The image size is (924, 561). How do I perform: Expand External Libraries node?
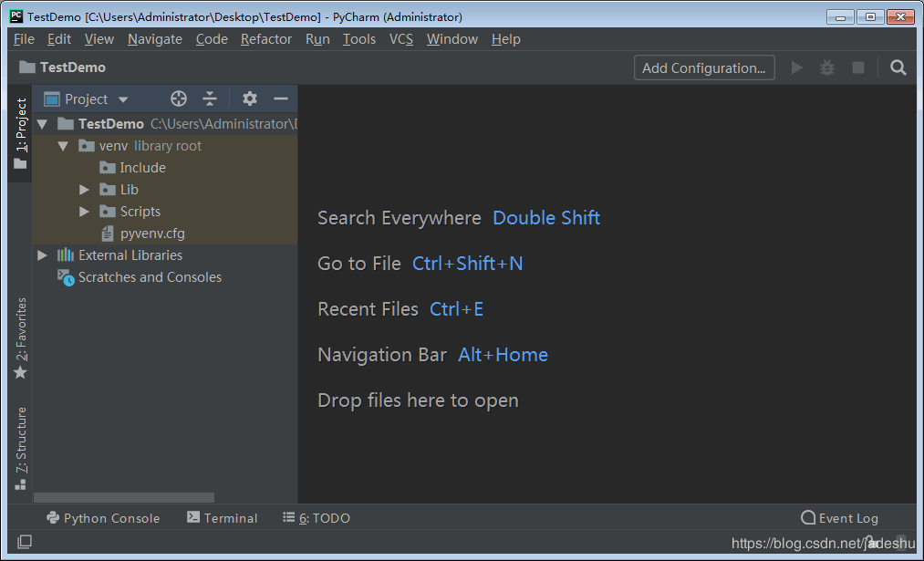43,255
